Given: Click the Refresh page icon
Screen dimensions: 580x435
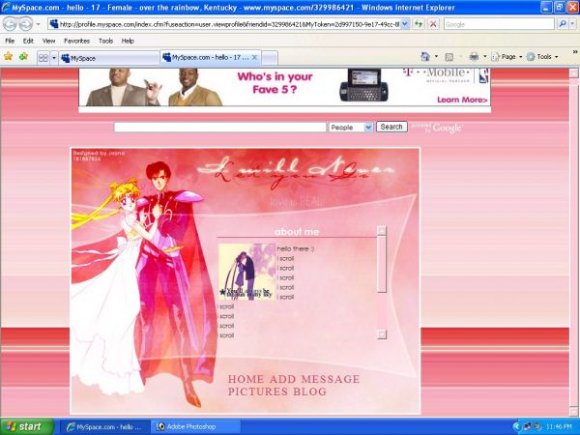Looking at the screenshot, I should [x=418, y=24].
